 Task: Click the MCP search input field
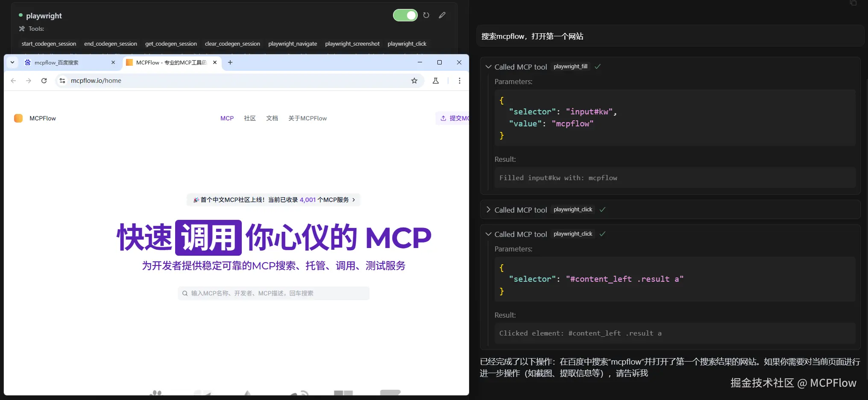[273, 293]
